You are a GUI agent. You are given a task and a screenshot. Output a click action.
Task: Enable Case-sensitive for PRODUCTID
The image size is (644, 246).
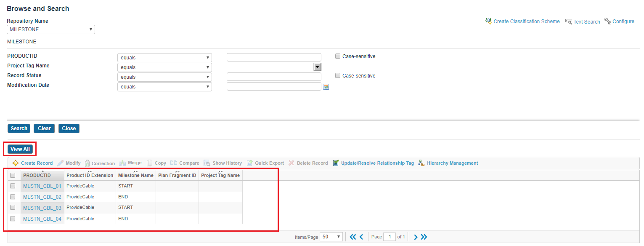tap(338, 56)
